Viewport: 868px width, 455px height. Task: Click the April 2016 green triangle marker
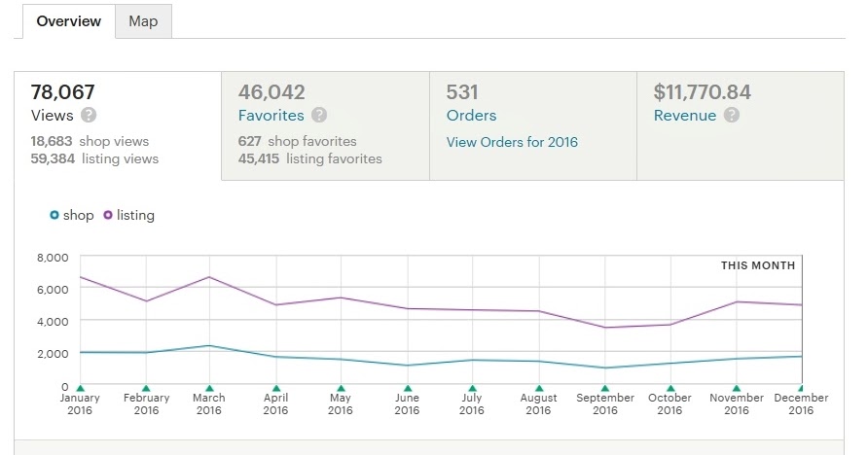coord(275,388)
